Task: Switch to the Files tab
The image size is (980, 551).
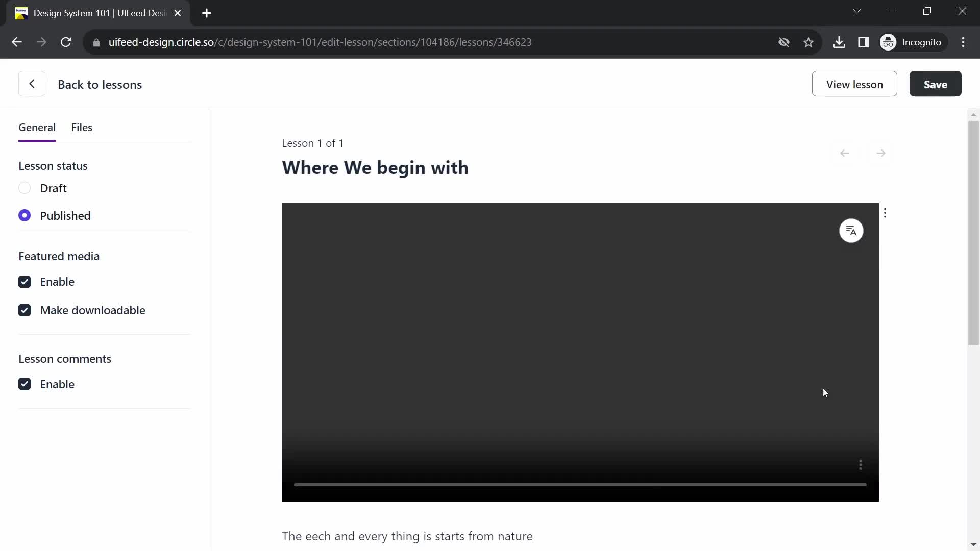Action: 82,127
